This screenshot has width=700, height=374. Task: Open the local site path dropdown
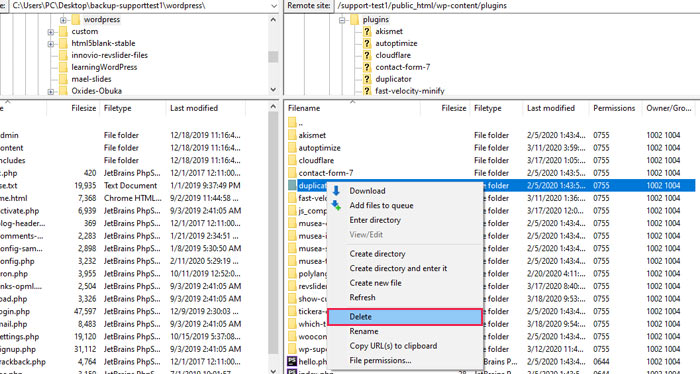(x=274, y=6)
